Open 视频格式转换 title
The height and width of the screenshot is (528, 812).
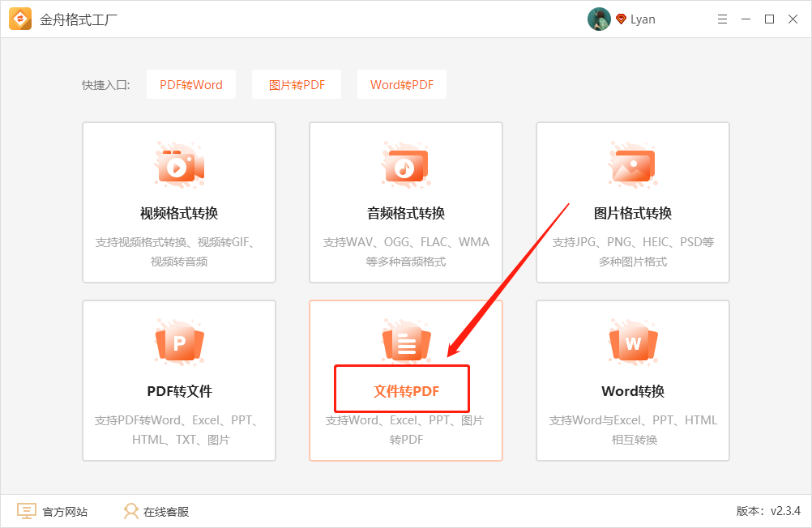179,213
